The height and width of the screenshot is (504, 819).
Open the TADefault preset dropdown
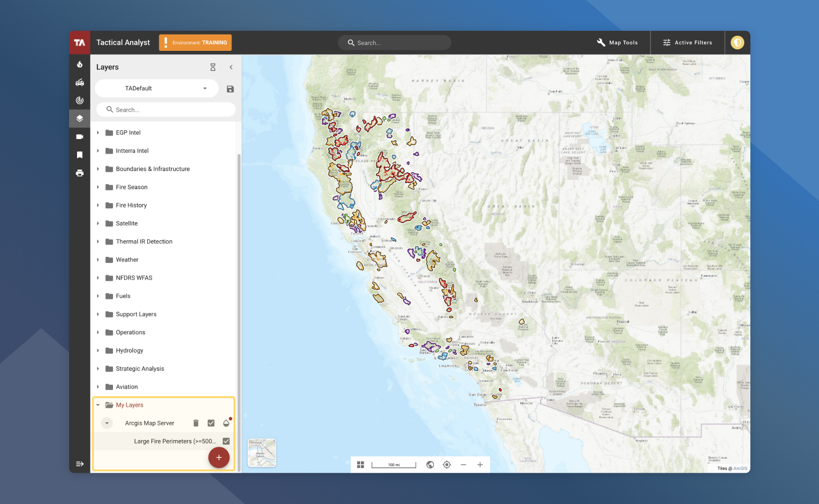coord(205,88)
